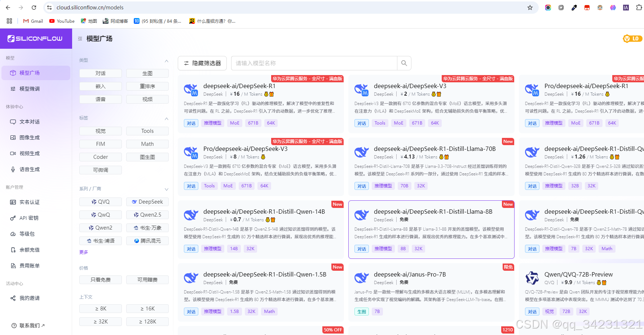
Task: Click the search magnifier icon
Action: pos(404,63)
